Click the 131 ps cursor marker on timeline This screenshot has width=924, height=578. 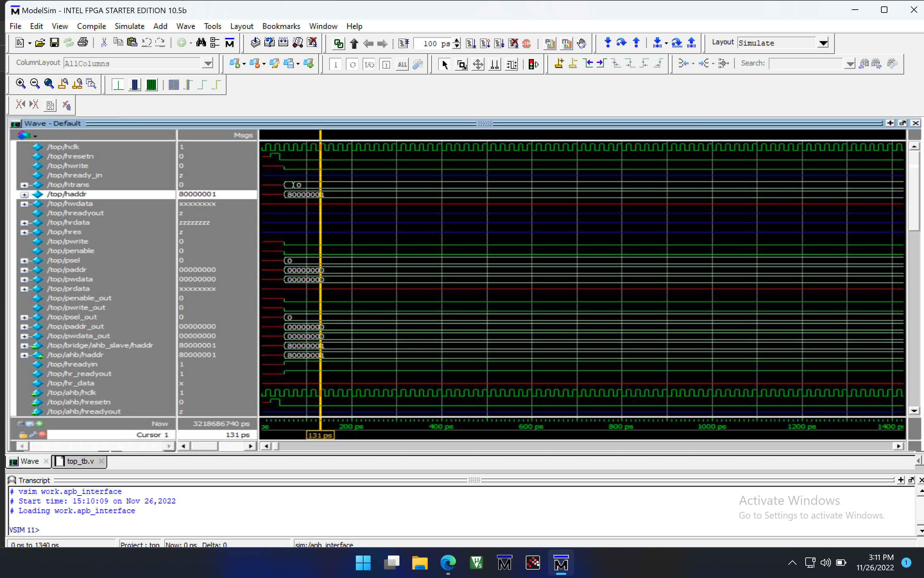(x=320, y=435)
